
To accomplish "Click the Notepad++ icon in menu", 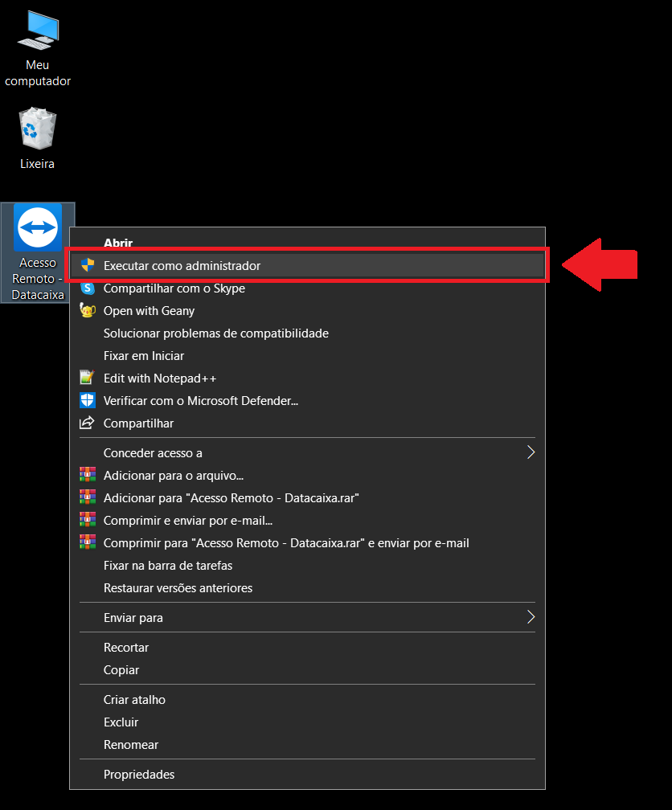I will pyautogui.click(x=88, y=378).
